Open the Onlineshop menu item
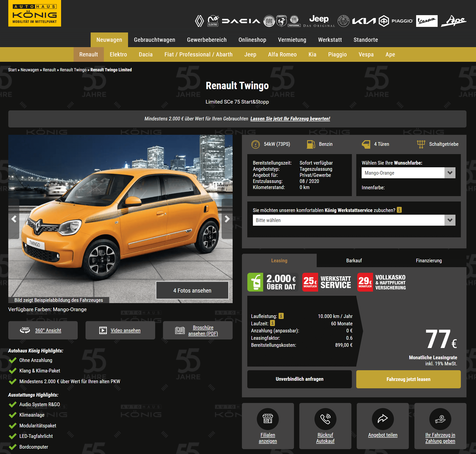476x454 pixels. pyautogui.click(x=252, y=40)
